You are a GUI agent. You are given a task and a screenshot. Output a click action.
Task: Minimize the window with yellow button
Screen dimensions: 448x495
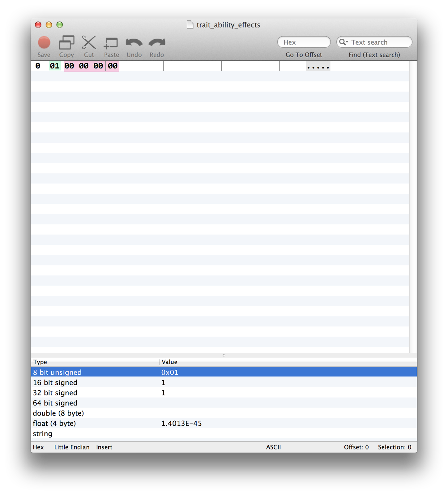49,25
